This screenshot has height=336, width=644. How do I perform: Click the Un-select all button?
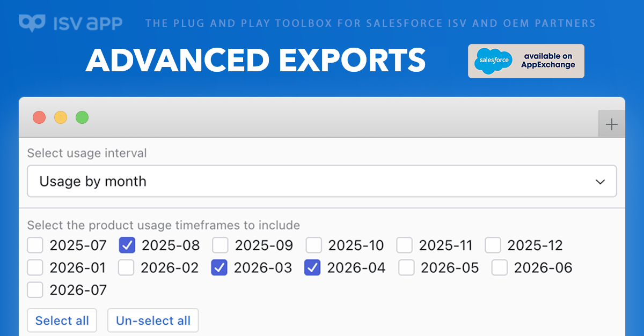(x=153, y=320)
